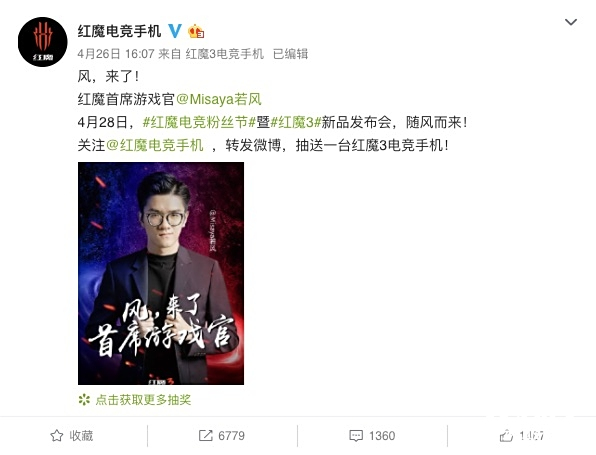Open the @Misaya若风 mention link
This screenshot has width=596, height=455.
[x=219, y=100]
